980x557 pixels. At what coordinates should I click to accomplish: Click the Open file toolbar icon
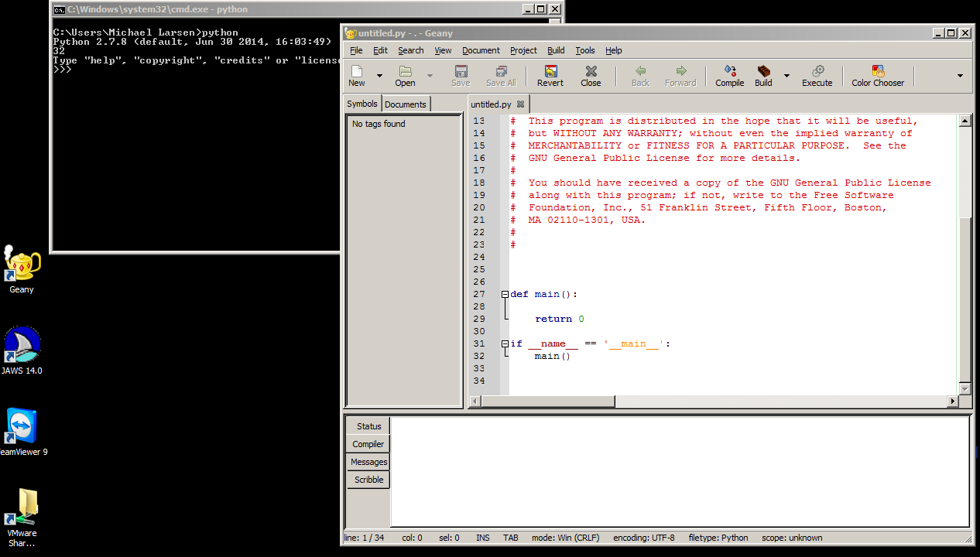point(405,76)
